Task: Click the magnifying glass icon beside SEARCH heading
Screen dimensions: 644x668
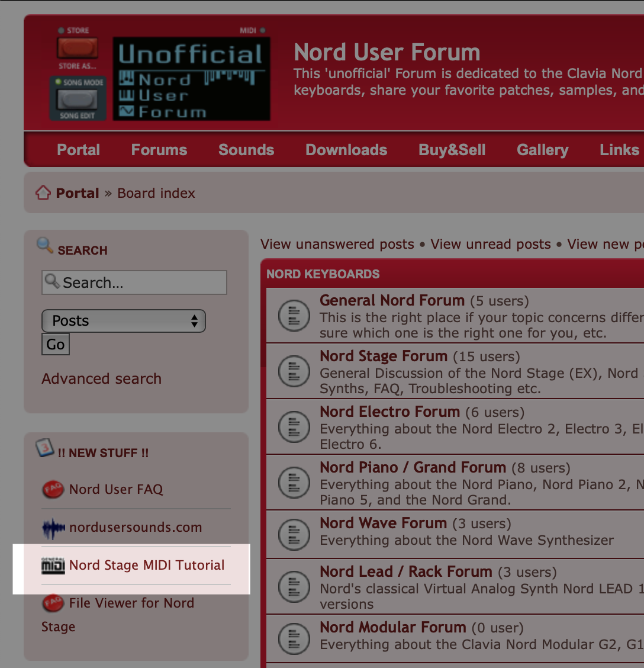Action: click(45, 245)
